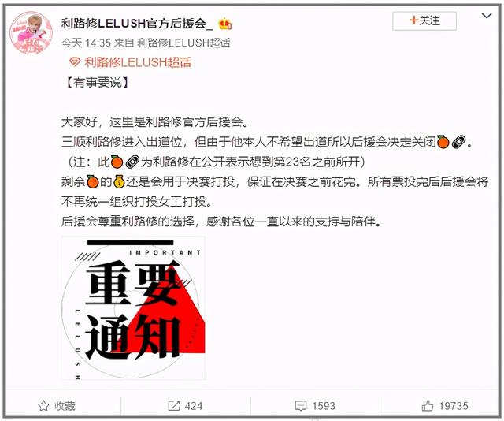Click the money bag emoji in post
This screenshot has height=421, width=504.
119,182
